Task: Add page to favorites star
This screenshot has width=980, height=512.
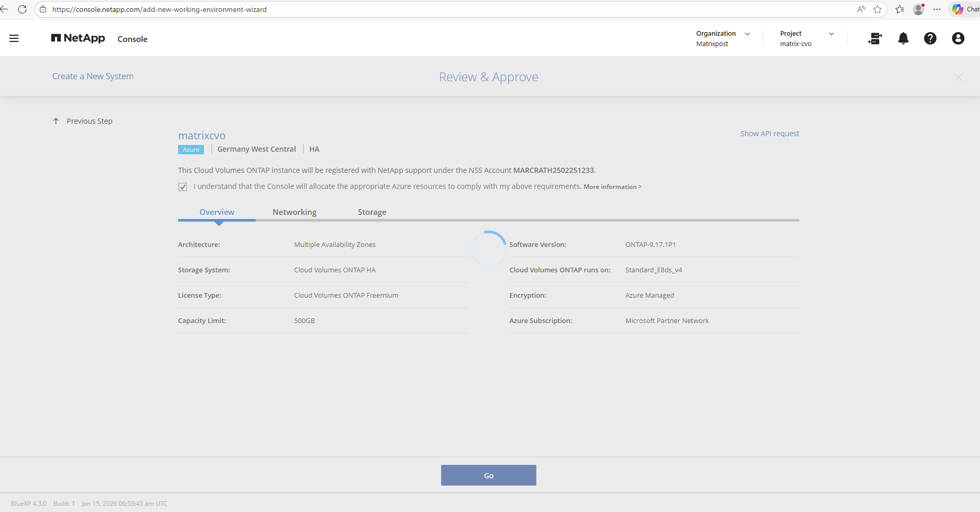Action: (x=877, y=9)
